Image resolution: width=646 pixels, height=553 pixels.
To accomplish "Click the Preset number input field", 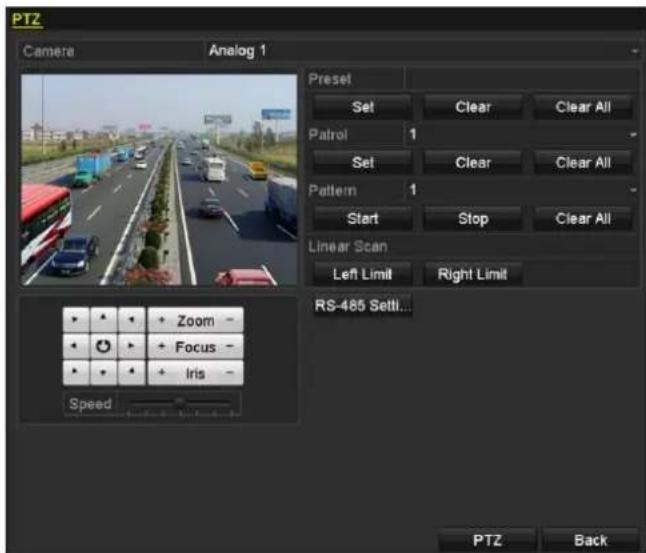I will 522,79.
